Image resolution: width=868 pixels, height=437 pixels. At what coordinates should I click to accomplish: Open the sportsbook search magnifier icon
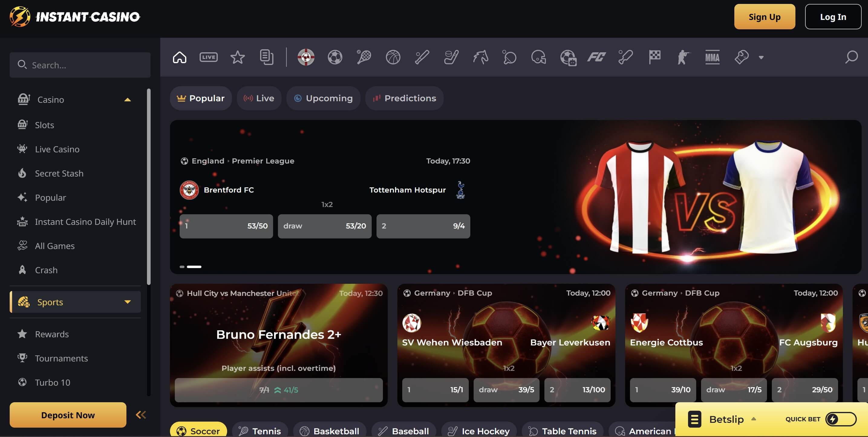point(851,57)
